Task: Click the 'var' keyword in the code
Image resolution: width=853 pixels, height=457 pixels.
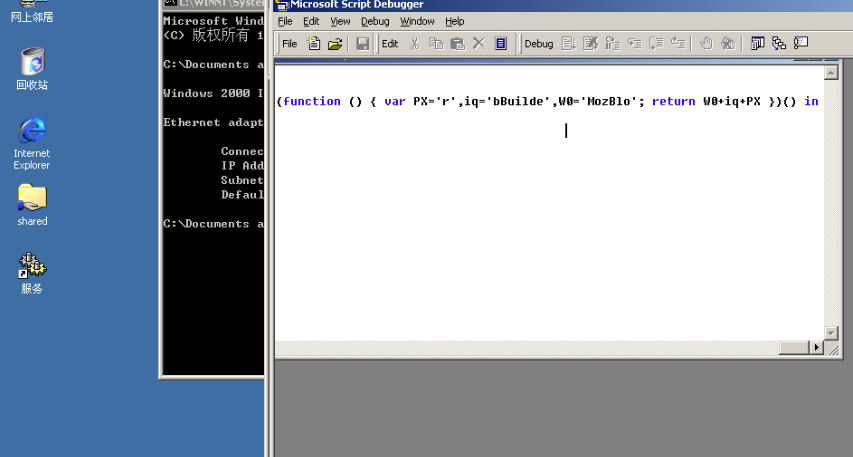Action: click(395, 101)
